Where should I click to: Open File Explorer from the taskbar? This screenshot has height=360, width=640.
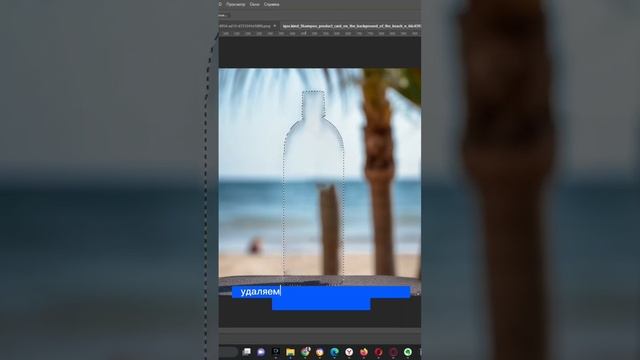290,352
